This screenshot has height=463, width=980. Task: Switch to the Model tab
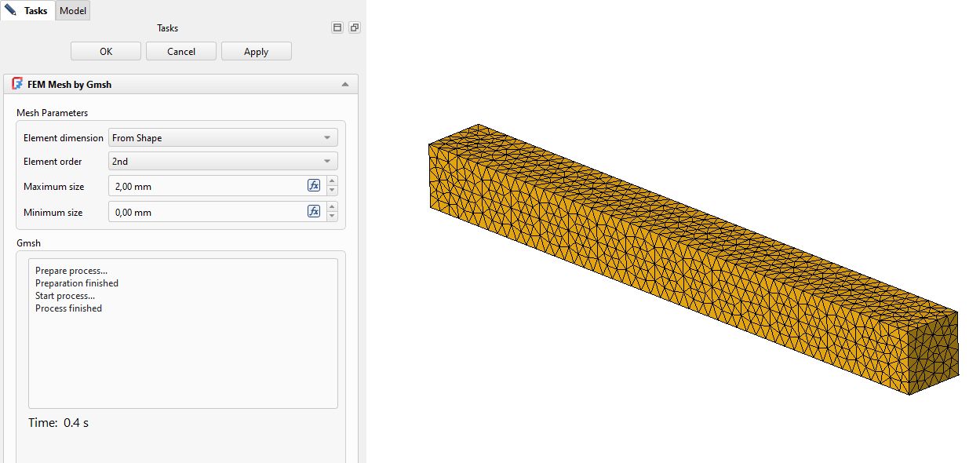point(73,10)
